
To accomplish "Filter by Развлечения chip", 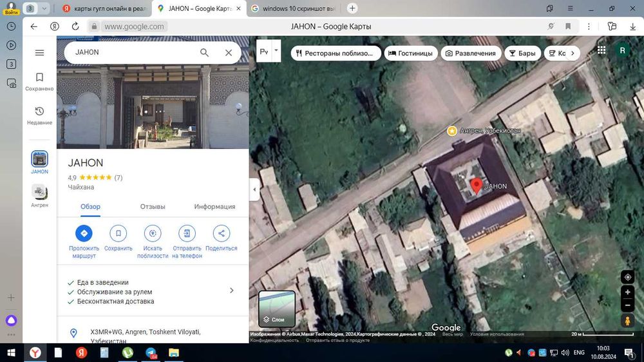I will 471,53.
